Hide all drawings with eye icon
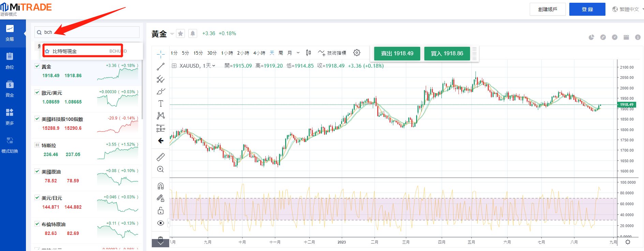644x251 pixels. click(x=161, y=223)
